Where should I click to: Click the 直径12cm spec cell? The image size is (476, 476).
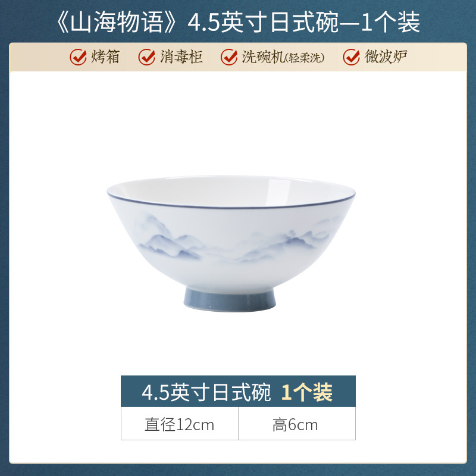pyautogui.click(x=180, y=424)
